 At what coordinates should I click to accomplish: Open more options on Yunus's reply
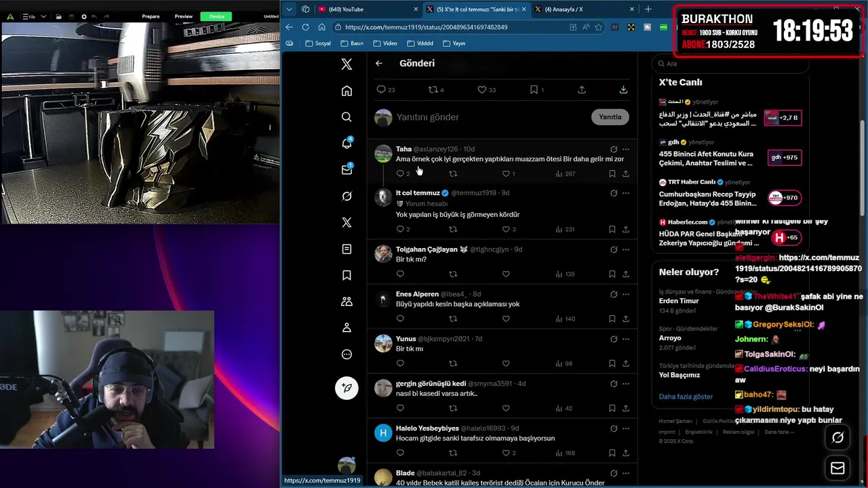626,339
